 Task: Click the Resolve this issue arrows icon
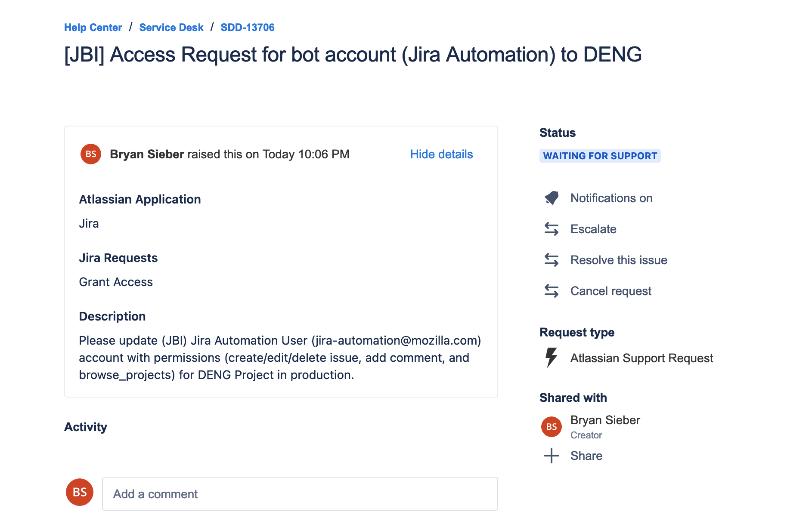[552, 260]
